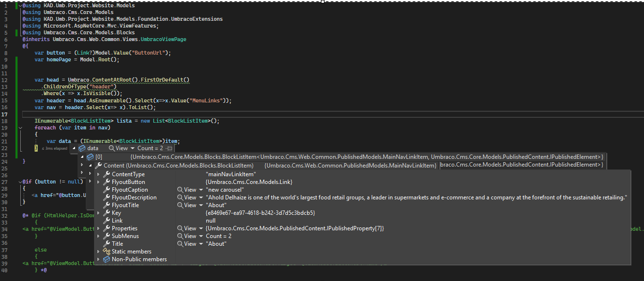Screen dimensions: 644x281
Task: Click "MenuLinks" string on line 15
Action: point(208,101)
